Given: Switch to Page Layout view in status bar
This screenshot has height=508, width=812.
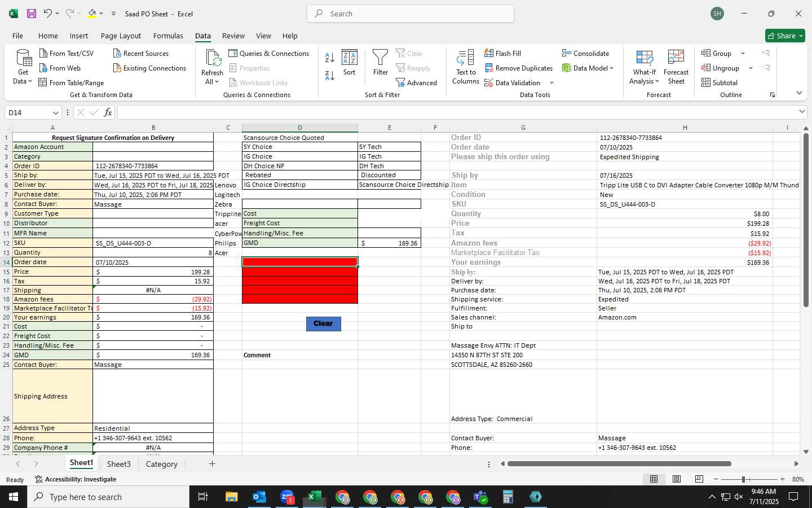Looking at the screenshot, I should [677, 479].
